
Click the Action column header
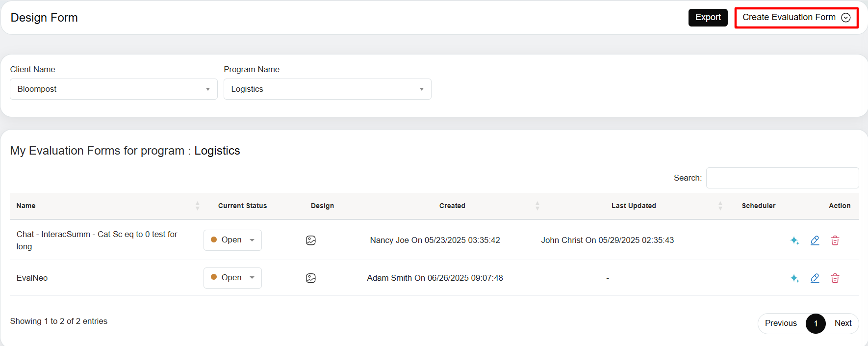(840, 206)
